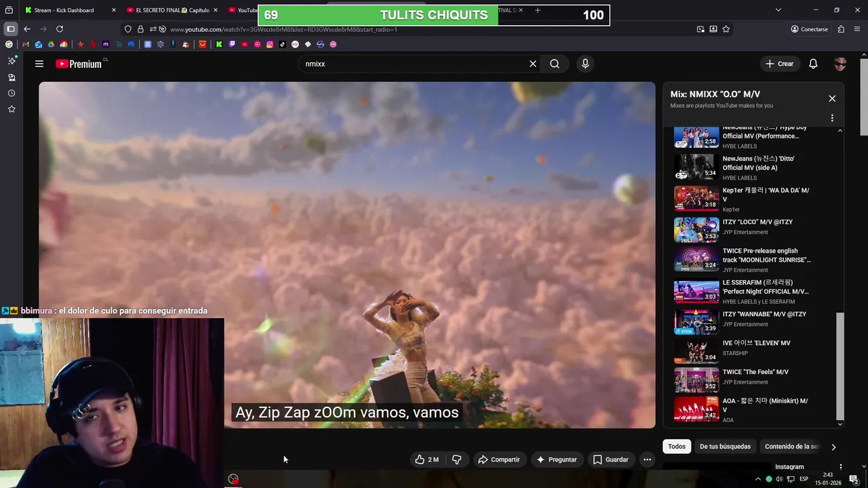Open Twitch bookmark in bookmarks bar
Image resolution: width=868 pixels, height=488 pixels.
pos(232,44)
